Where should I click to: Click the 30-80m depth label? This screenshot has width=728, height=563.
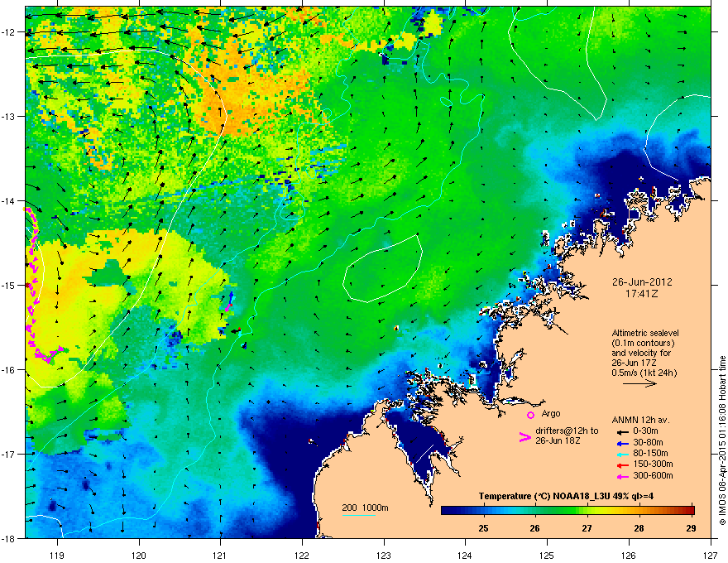click(648, 442)
